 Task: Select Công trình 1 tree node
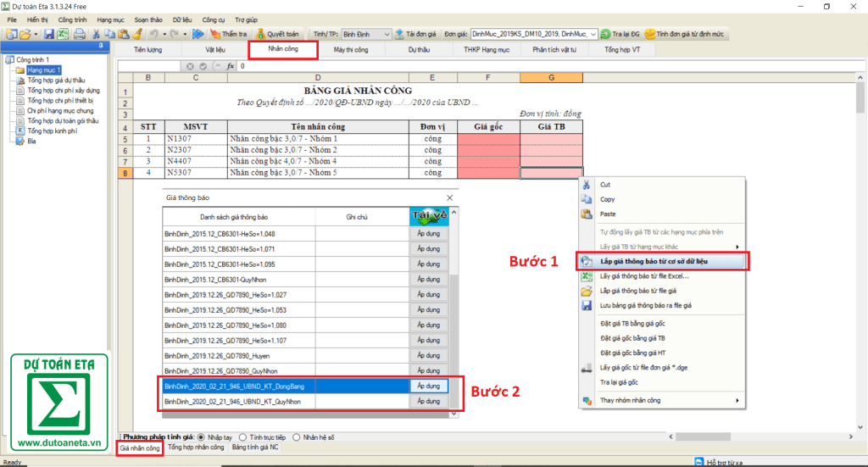[x=32, y=60]
